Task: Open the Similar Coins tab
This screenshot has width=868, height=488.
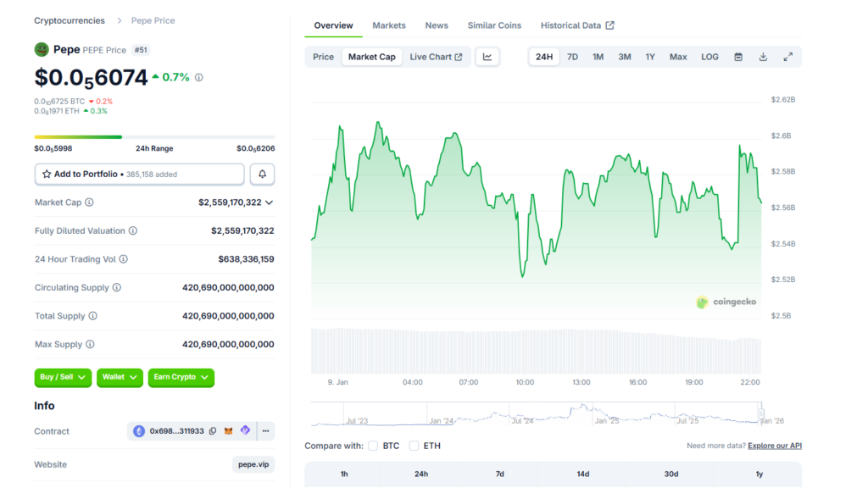Action: pyautogui.click(x=494, y=25)
